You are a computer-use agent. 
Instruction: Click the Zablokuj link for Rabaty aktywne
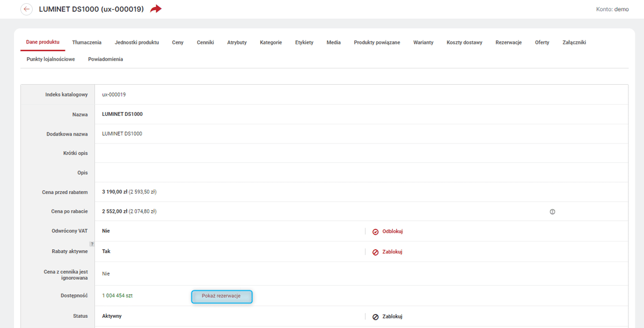(x=392, y=252)
